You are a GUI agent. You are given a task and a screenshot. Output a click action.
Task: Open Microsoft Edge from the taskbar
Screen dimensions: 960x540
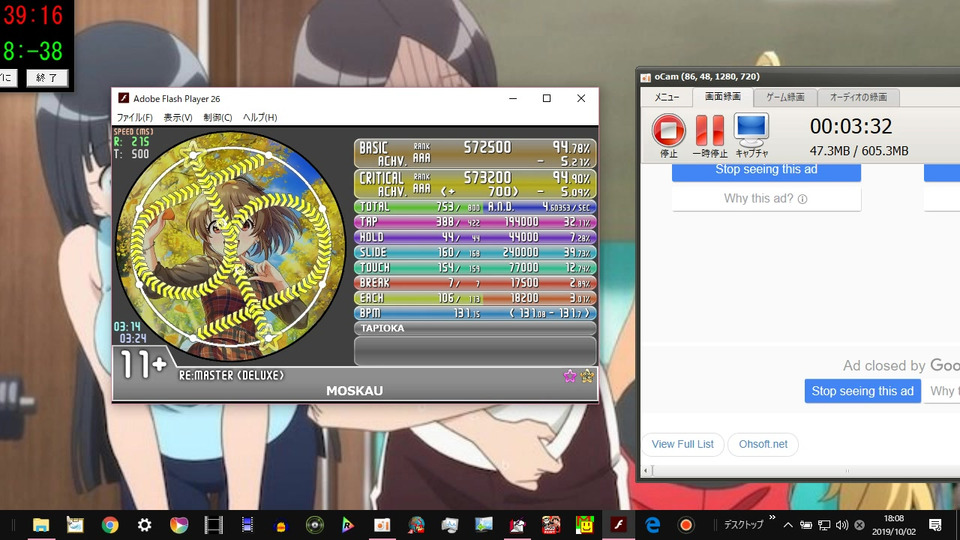click(x=653, y=525)
